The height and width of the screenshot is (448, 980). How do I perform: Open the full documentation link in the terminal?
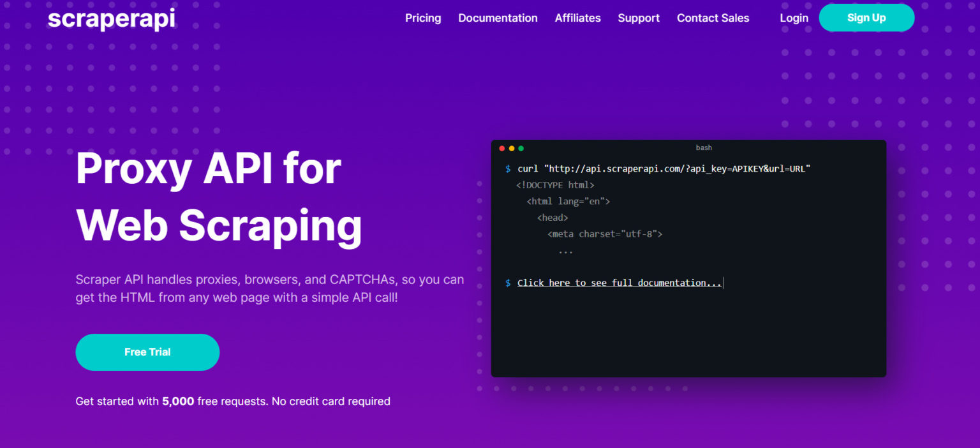[x=619, y=282]
